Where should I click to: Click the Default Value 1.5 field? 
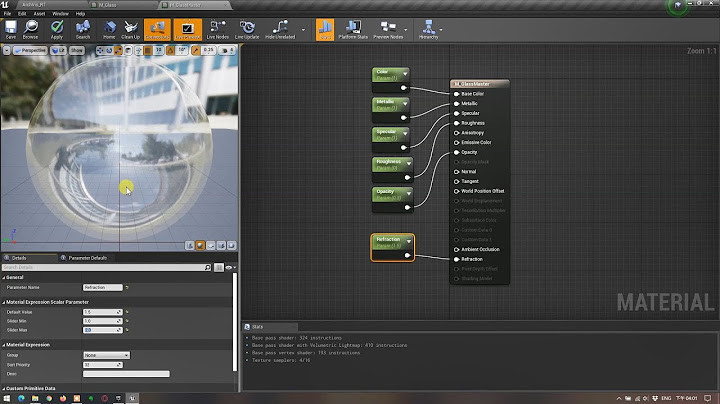pyautogui.click(x=103, y=312)
